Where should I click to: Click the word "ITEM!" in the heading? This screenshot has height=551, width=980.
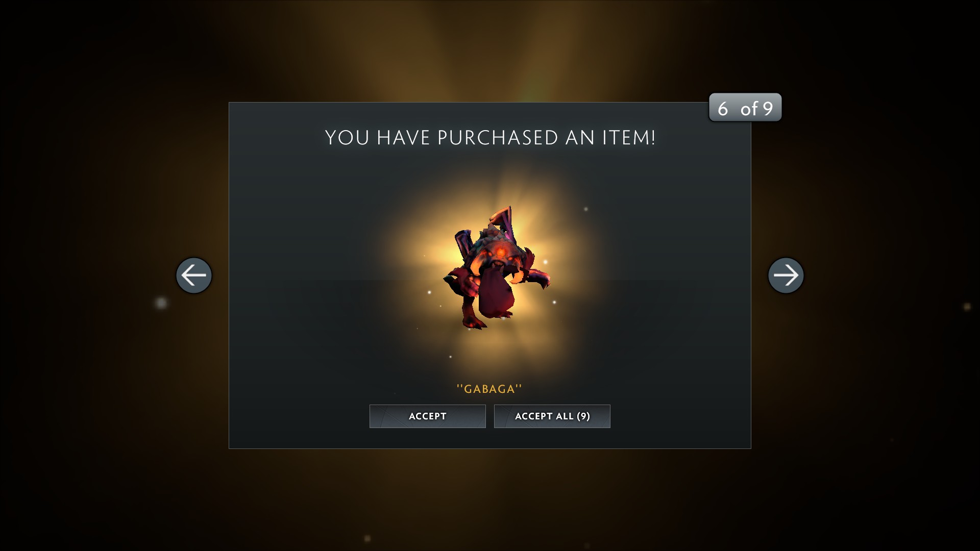(x=629, y=138)
